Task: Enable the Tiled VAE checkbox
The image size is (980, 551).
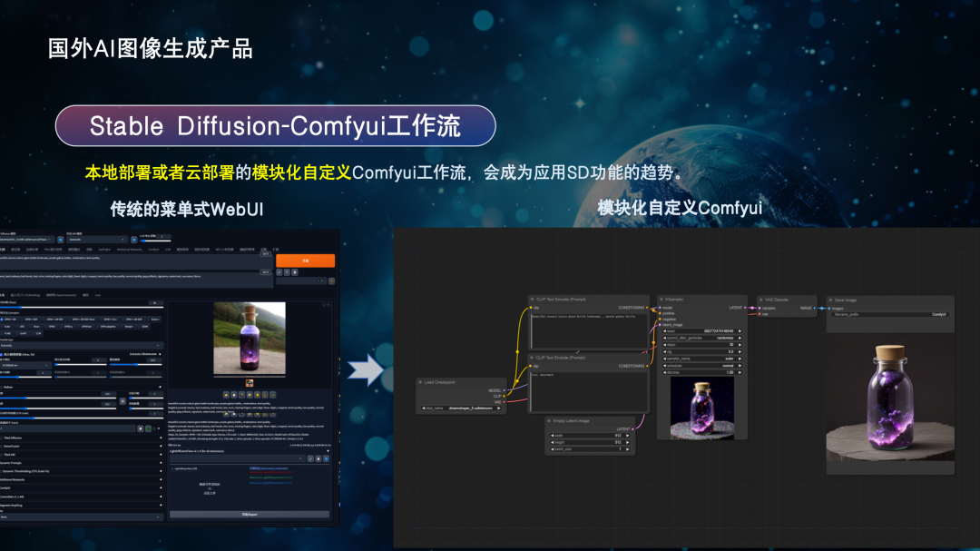Action: coord(1,455)
